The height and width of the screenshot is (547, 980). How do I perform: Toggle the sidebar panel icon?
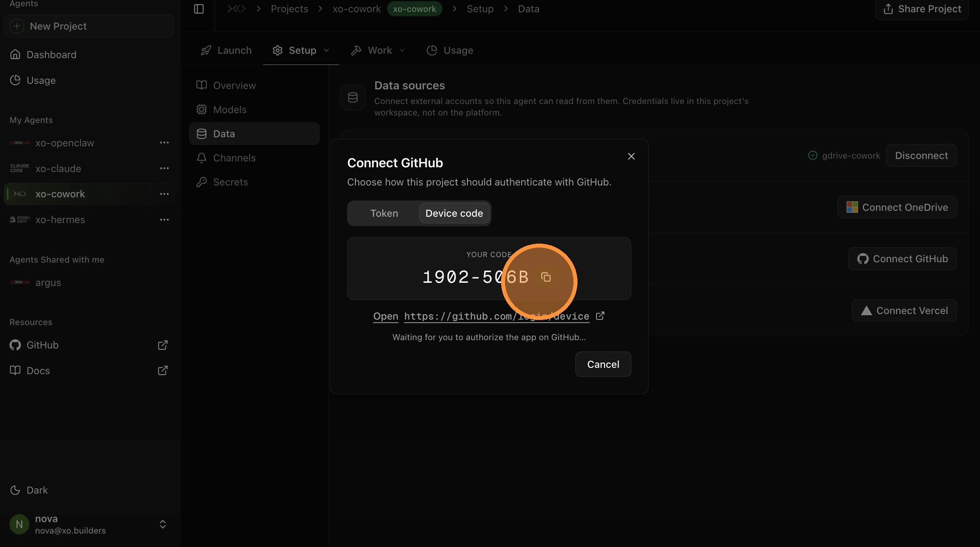199,9
